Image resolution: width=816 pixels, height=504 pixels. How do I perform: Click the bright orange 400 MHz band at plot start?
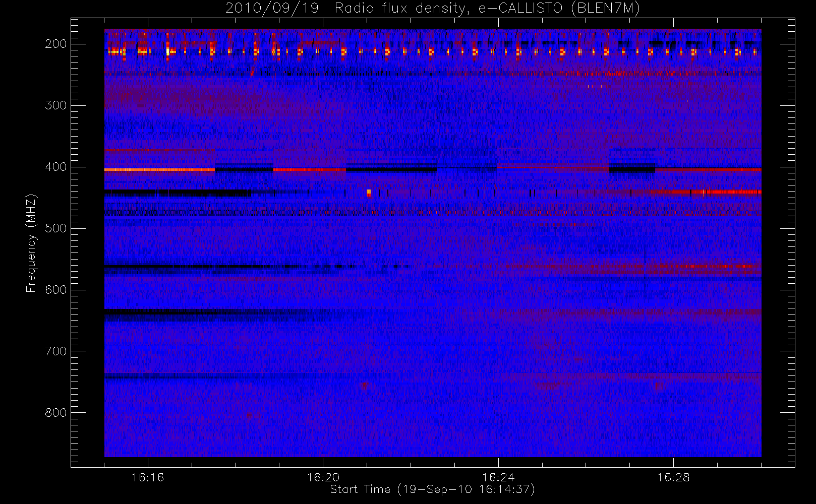point(159,170)
